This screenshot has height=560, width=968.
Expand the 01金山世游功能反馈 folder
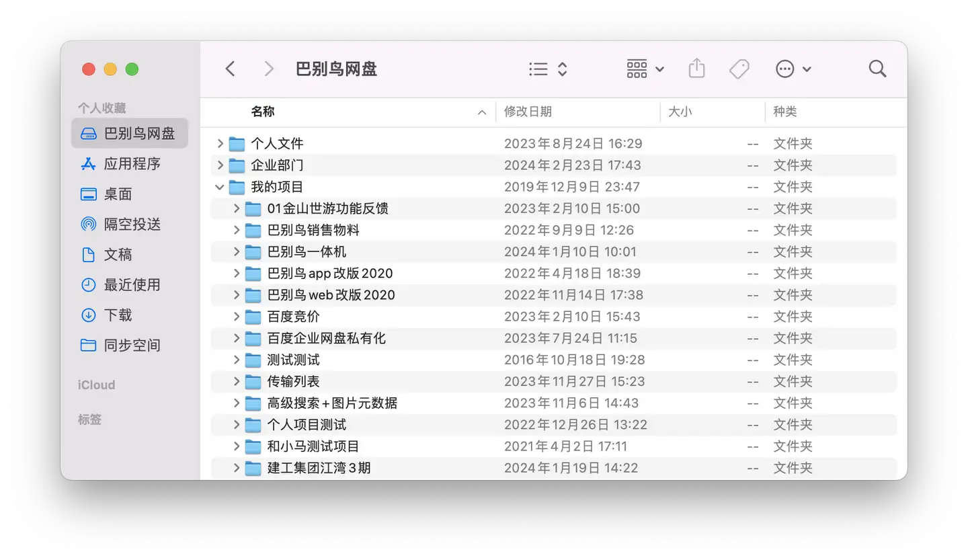tap(236, 208)
